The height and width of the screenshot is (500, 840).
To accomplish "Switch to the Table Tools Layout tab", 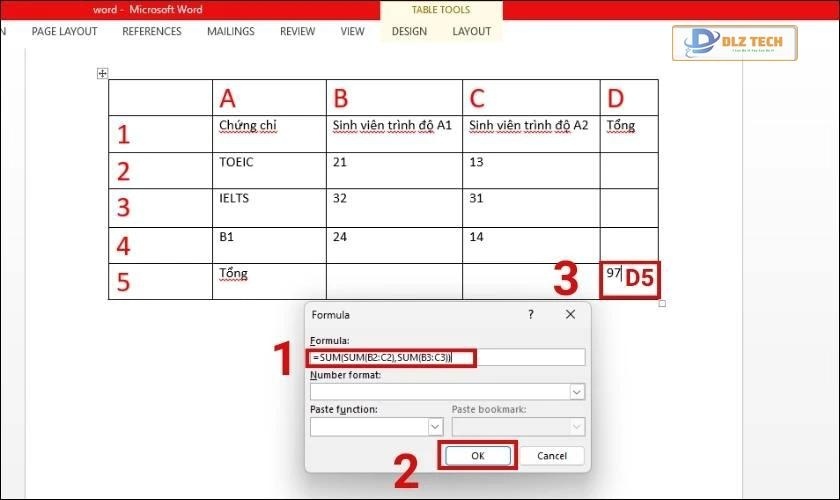I will [471, 31].
